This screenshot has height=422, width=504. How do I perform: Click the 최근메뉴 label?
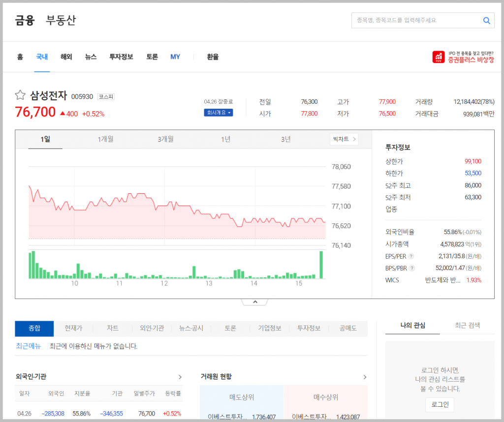point(28,346)
